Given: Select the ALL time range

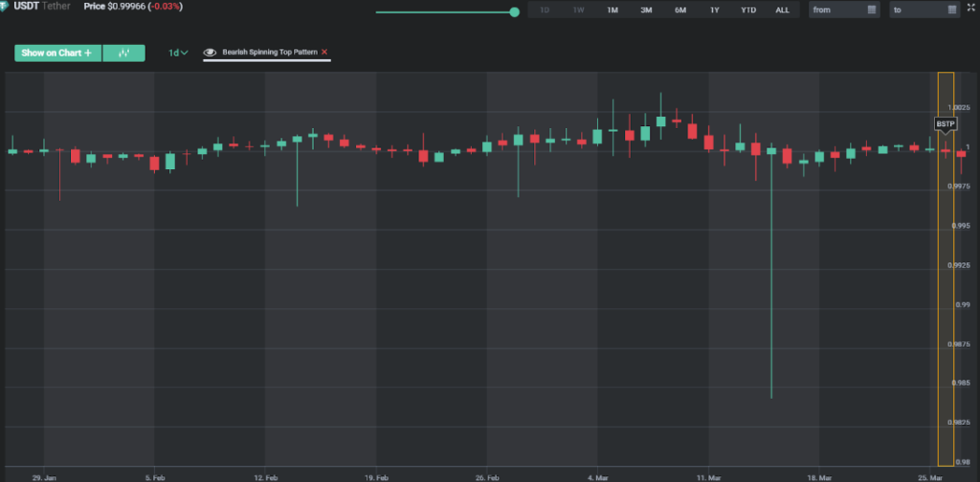Looking at the screenshot, I should (782, 10).
